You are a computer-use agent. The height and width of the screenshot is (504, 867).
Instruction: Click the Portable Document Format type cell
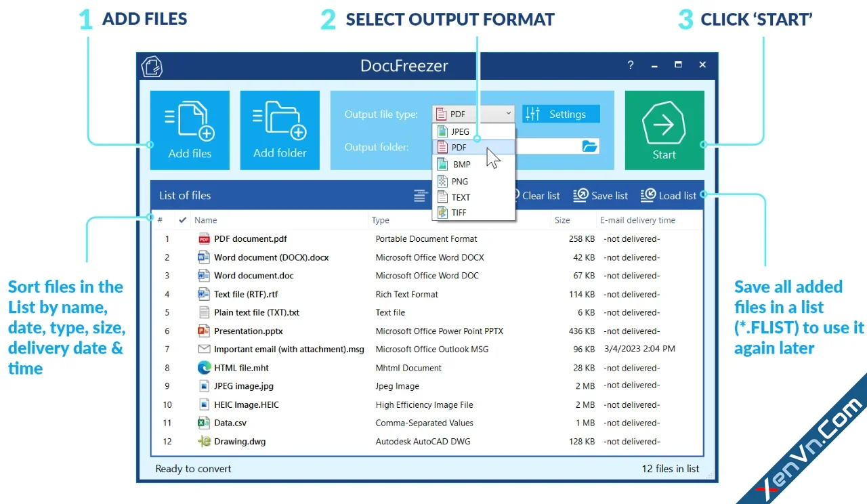[x=427, y=238]
